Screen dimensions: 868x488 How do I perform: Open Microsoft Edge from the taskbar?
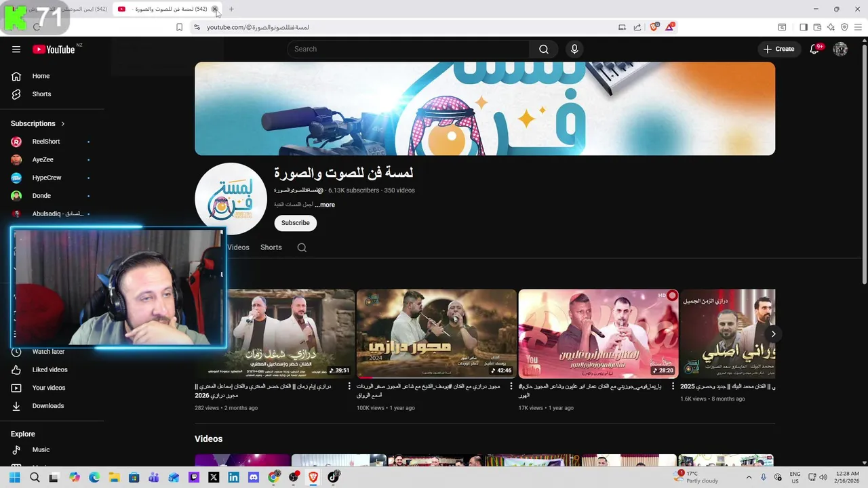(x=94, y=477)
